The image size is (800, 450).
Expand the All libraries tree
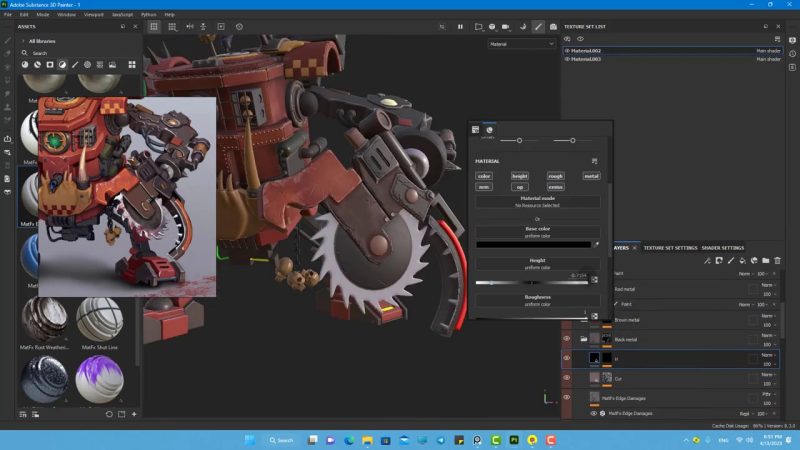click(22, 41)
